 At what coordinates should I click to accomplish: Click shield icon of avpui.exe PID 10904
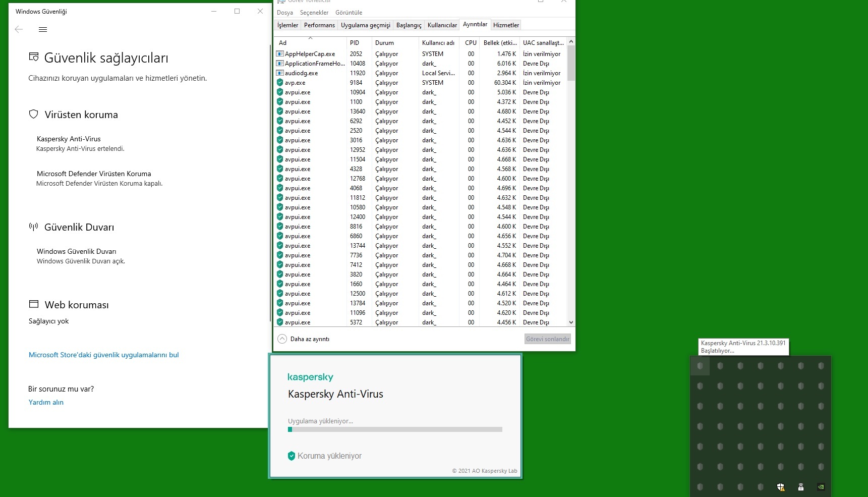[280, 92]
